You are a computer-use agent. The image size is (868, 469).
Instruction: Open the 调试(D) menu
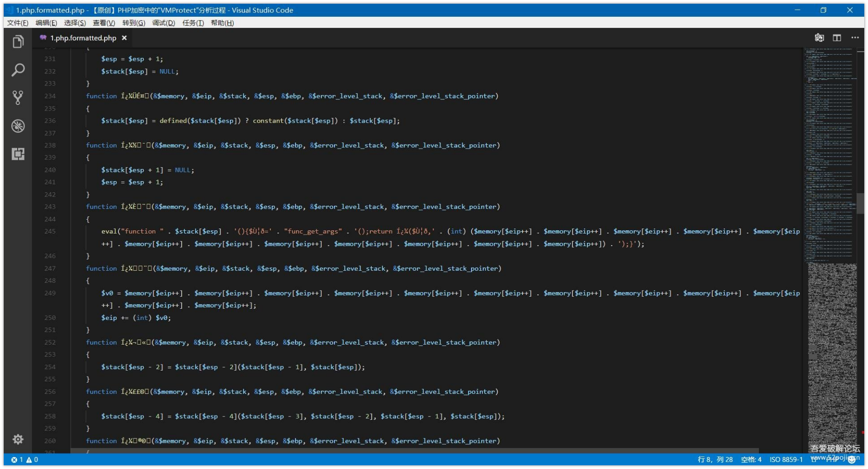[164, 23]
